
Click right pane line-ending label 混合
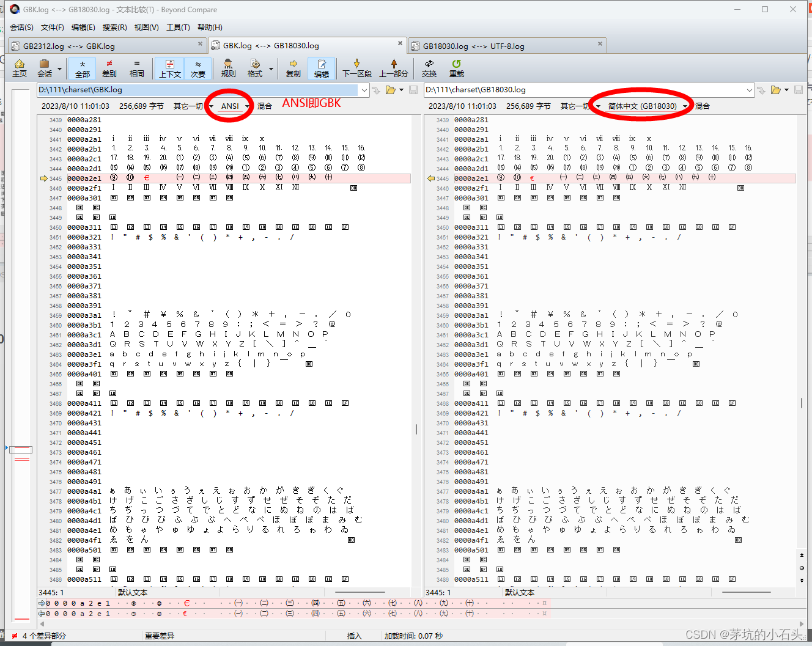click(702, 106)
